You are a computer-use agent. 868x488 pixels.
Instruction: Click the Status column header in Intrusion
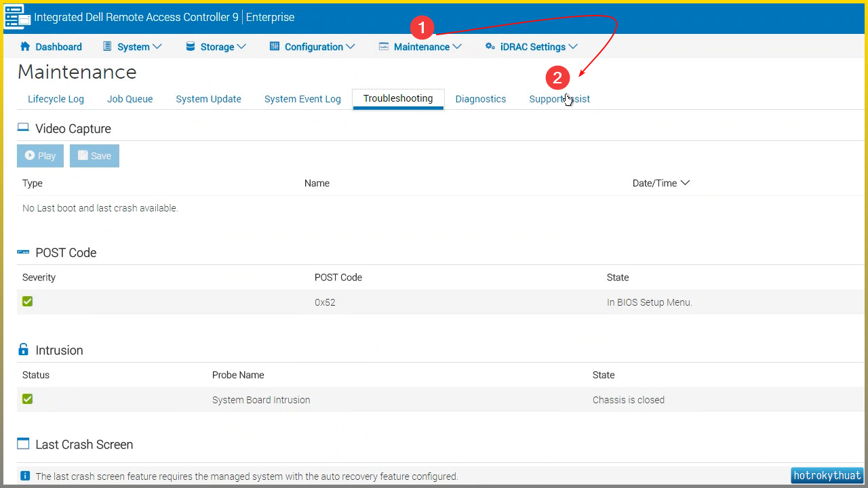tap(36, 375)
